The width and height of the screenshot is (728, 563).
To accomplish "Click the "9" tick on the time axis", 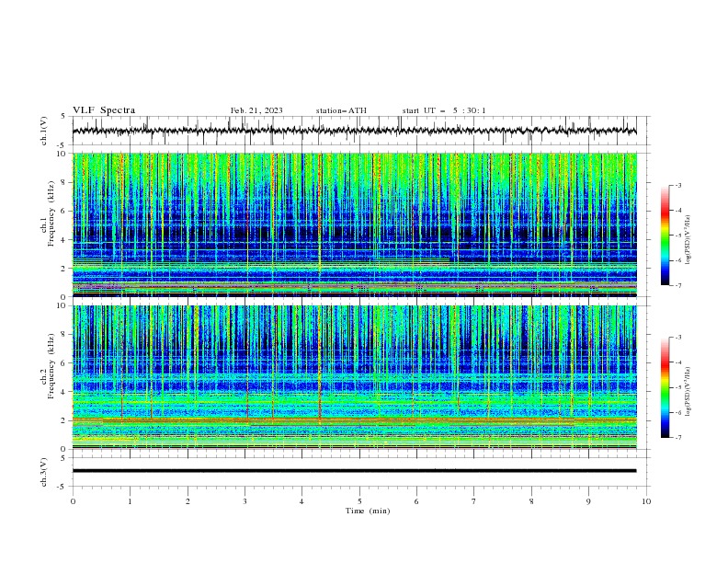I will (x=588, y=501).
